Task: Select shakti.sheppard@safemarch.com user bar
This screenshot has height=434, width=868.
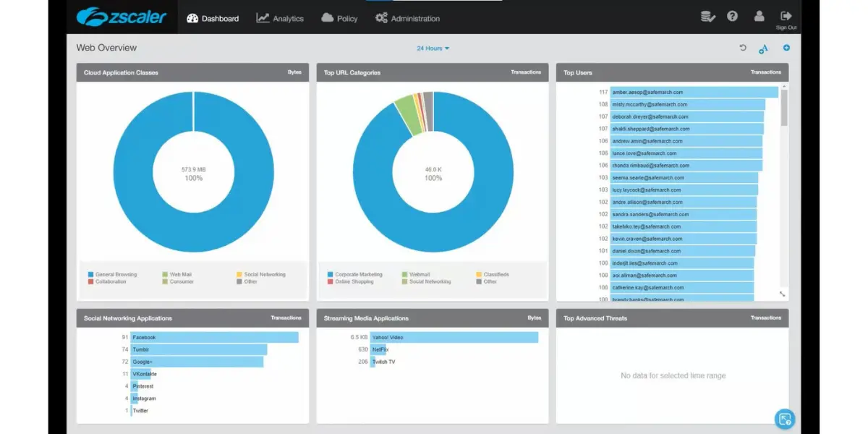Action: click(x=687, y=129)
